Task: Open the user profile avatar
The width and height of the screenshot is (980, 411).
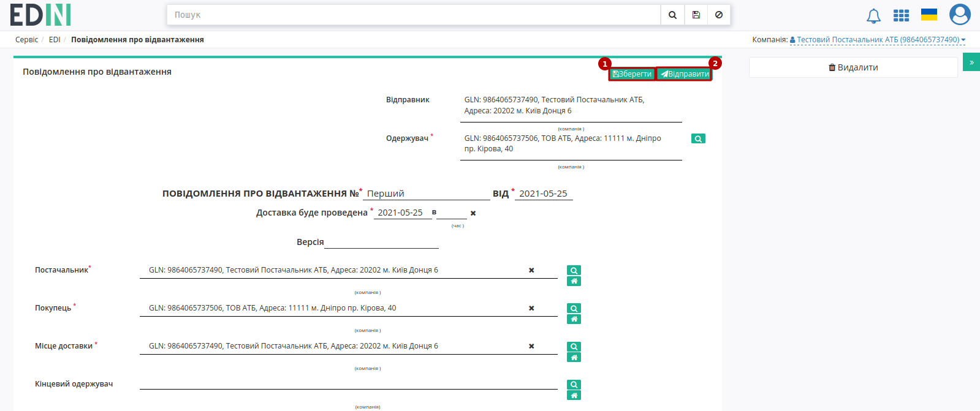Action: pyautogui.click(x=960, y=15)
